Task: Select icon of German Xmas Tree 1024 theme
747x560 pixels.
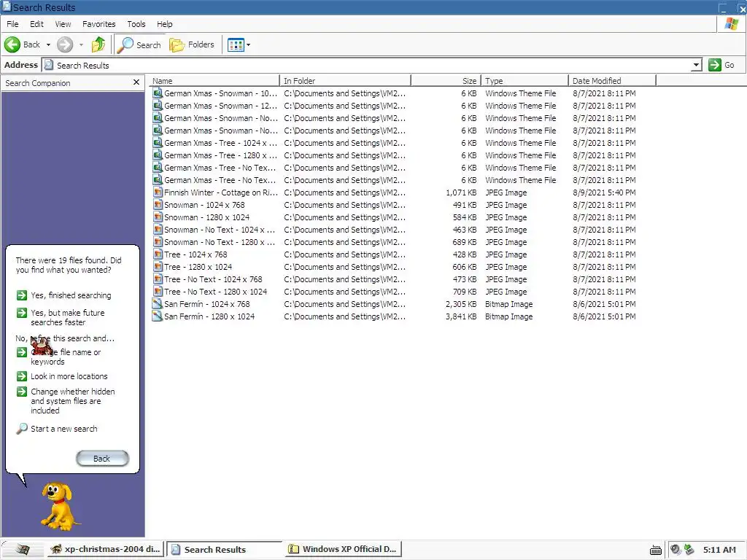Action: coord(158,143)
